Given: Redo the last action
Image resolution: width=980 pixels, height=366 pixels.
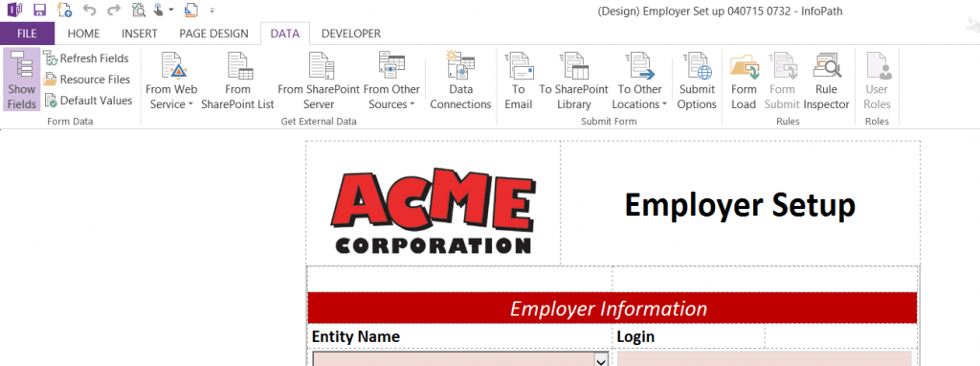Looking at the screenshot, I should [x=114, y=11].
